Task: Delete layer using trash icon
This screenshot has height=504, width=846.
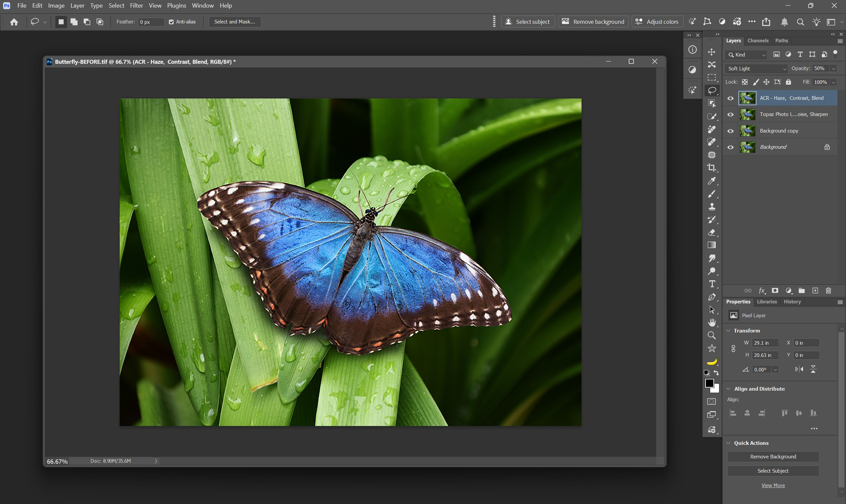Action: [x=828, y=291]
